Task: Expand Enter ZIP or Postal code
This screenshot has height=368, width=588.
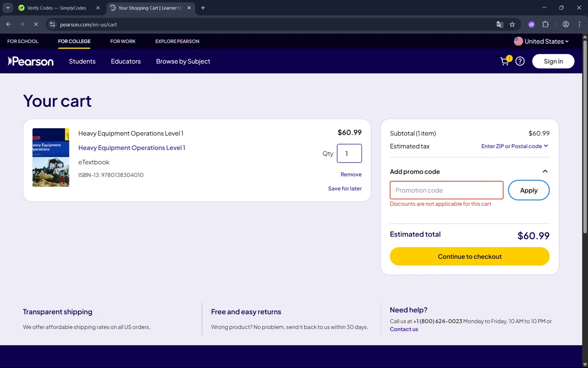Action: click(515, 146)
